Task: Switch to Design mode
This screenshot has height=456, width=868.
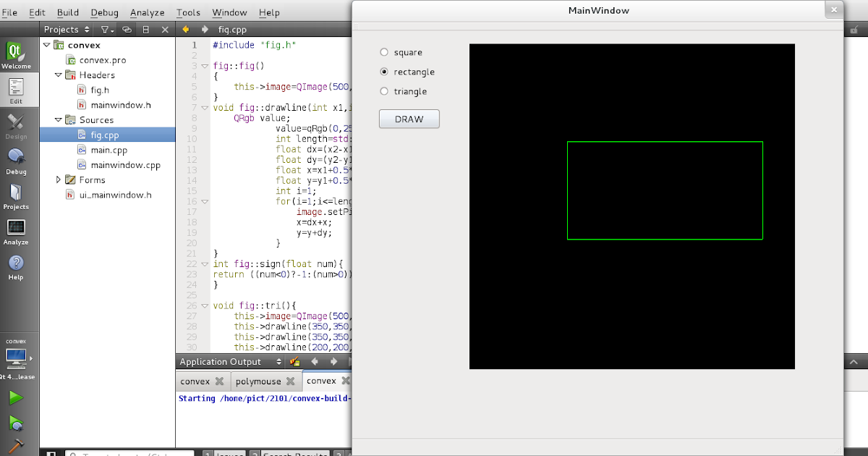Action: click(x=17, y=124)
